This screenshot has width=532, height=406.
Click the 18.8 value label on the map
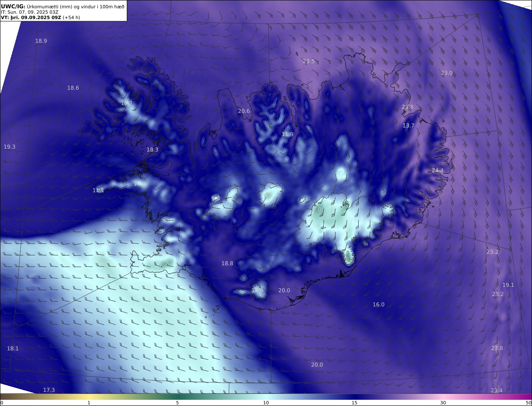[227, 264]
